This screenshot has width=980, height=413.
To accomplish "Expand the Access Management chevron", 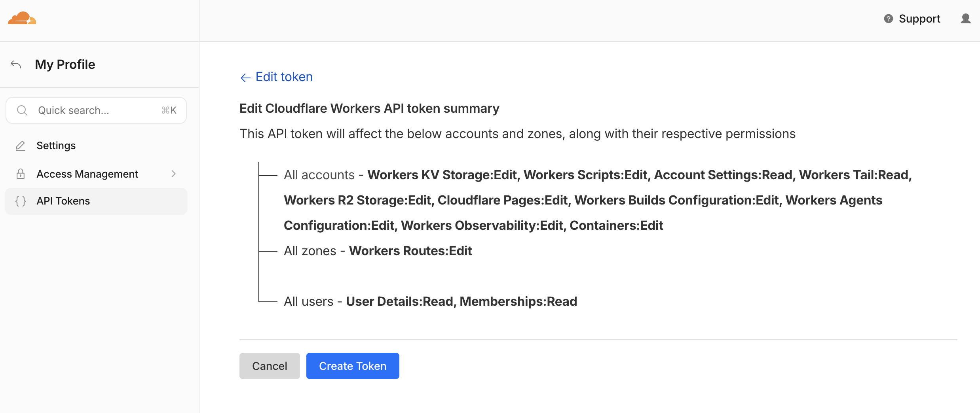I will (173, 174).
